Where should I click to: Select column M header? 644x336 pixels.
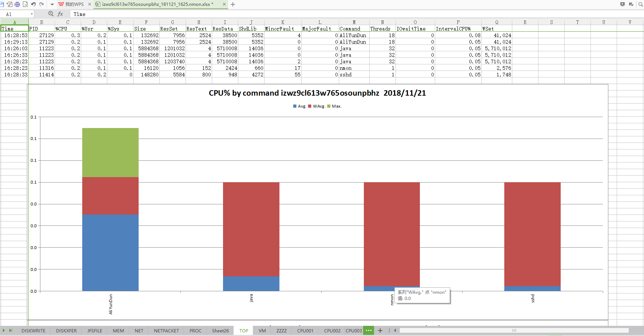coord(354,22)
